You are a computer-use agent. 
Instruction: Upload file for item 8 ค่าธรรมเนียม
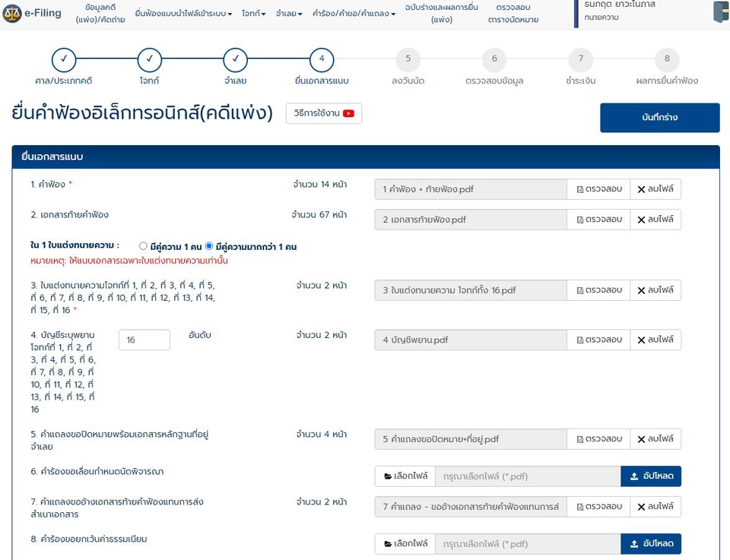point(651,544)
